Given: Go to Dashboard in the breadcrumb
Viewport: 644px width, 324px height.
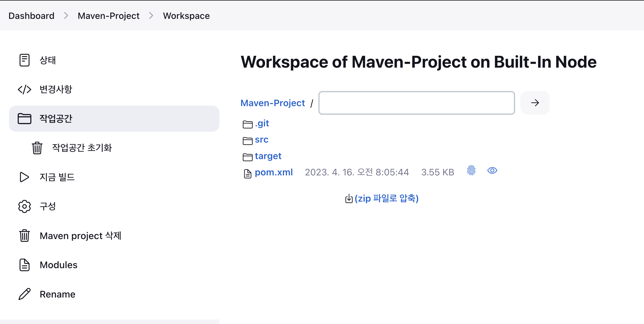Looking at the screenshot, I should click(x=31, y=16).
